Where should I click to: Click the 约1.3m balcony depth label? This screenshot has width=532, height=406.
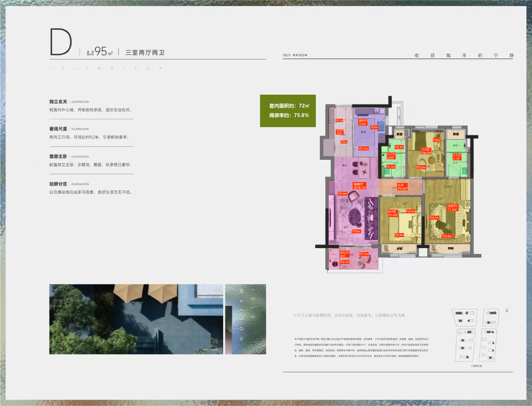coord(364,254)
